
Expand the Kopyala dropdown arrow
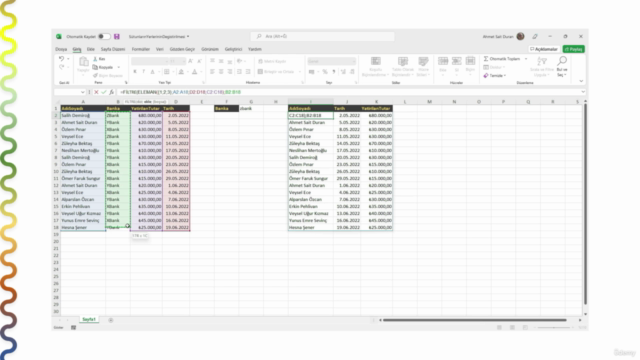coord(119,67)
